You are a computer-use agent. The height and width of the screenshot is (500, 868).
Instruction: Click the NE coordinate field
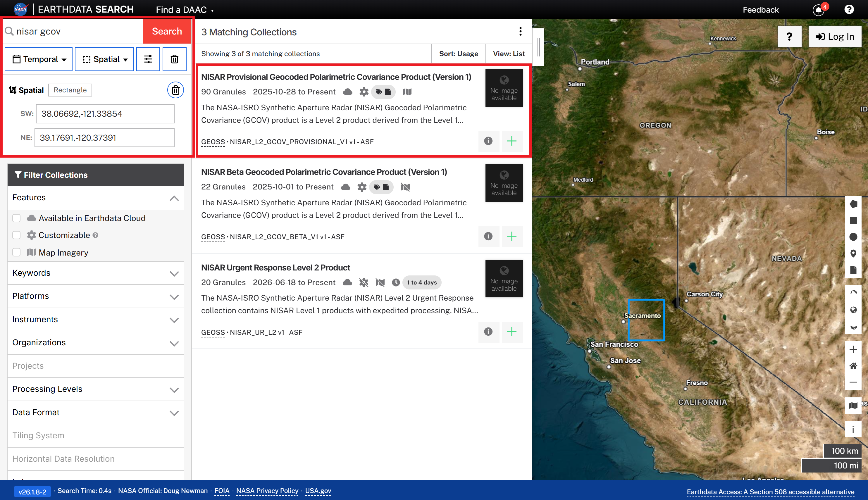tap(104, 138)
